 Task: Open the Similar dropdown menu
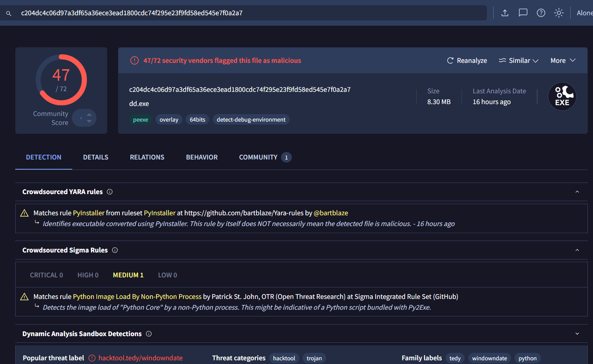pyautogui.click(x=519, y=61)
